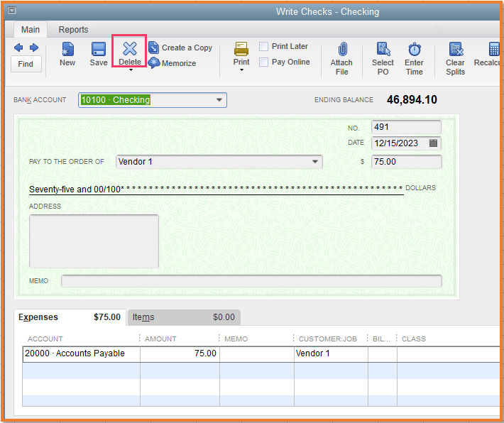
Task: Clear Splits on this check
Action: 456,58
